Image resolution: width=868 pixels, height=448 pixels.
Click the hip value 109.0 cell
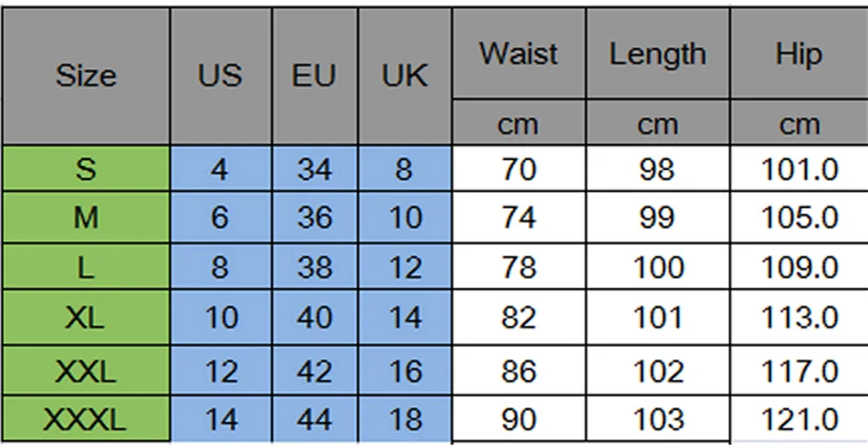pos(799,268)
